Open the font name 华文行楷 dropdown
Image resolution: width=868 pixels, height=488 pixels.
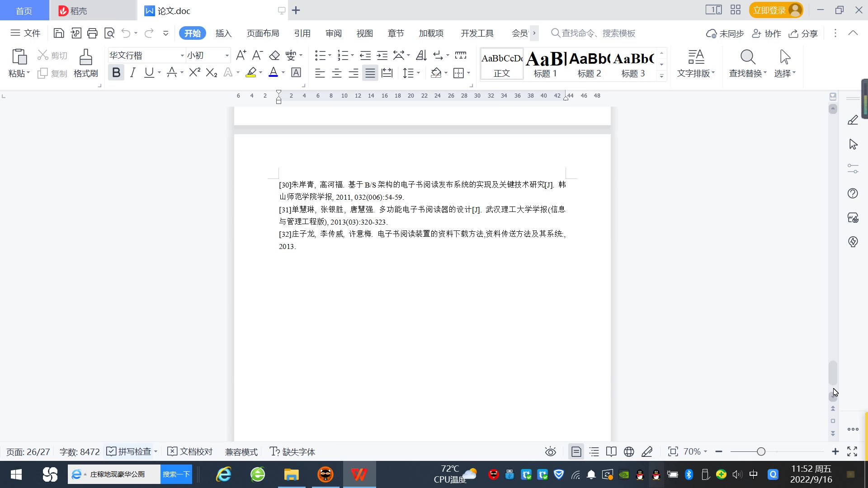(x=182, y=56)
